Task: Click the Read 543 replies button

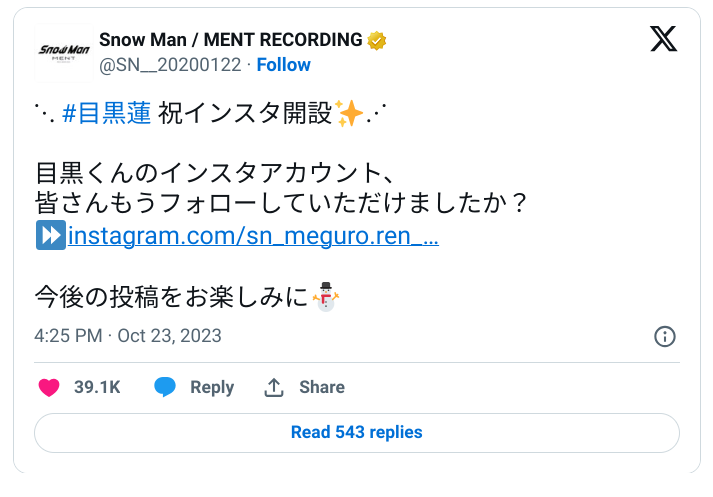Action: coord(357,432)
